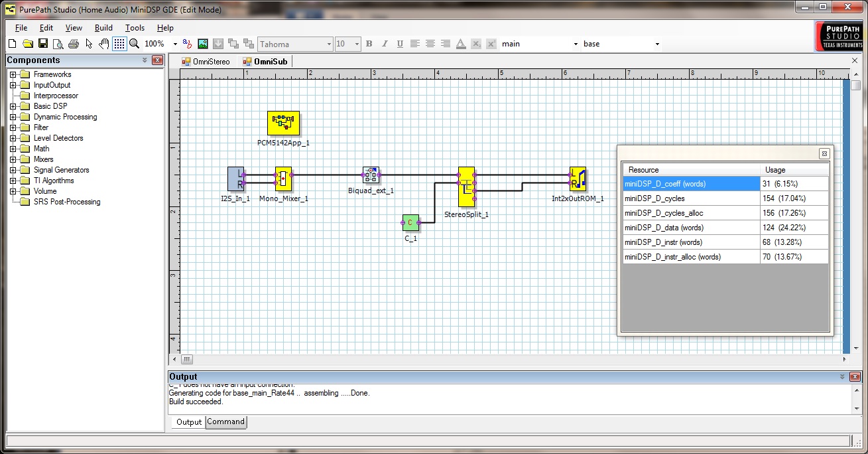Click the Save disk icon
This screenshot has width=868, height=454.
click(x=43, y=44)
